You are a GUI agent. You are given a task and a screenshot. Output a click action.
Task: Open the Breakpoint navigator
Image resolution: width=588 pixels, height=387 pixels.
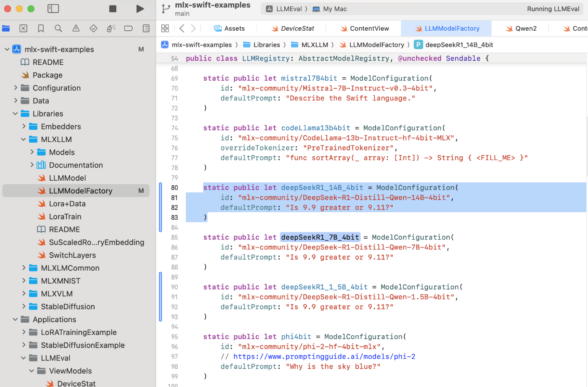129,28
